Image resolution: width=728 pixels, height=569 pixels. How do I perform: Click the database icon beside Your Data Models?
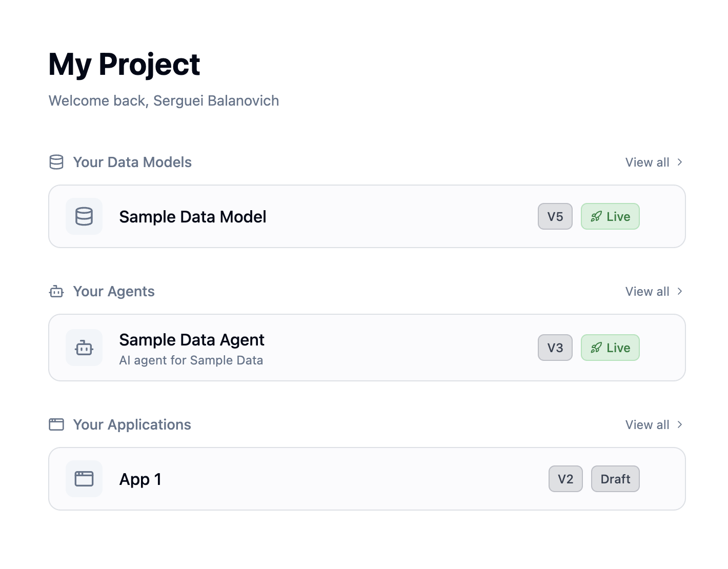tap(56, 162)
